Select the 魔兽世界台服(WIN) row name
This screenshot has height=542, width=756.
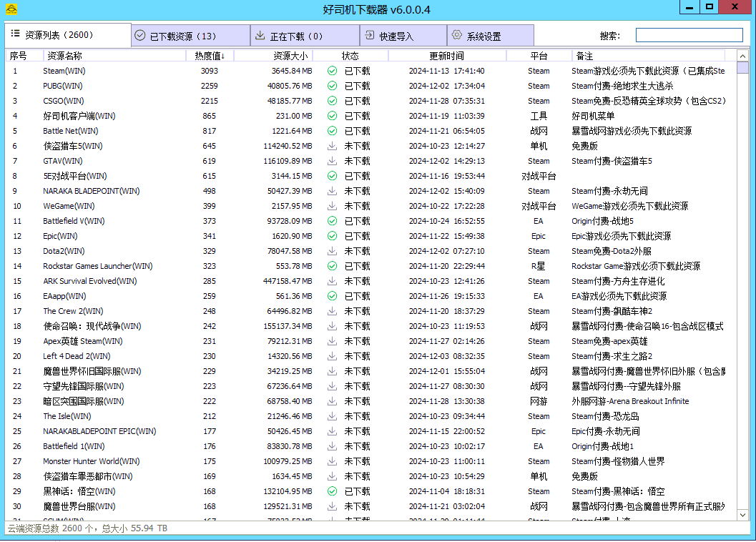point(79,506)
